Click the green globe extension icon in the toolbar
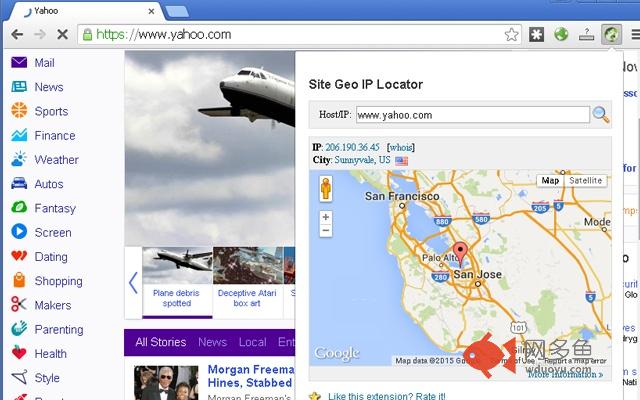The width and height of the screenshot is (640, 400). pyautogui.click(x=561, y=34)
